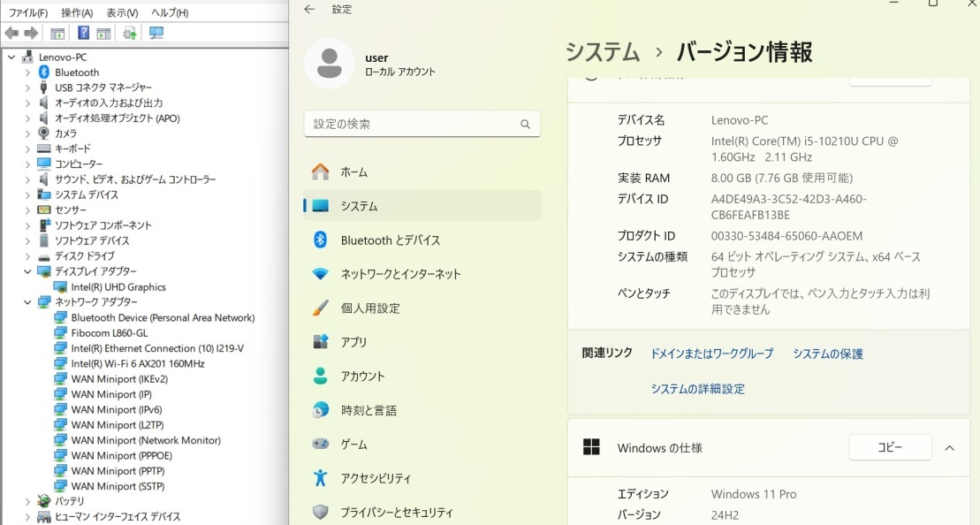Open the システムの詳細設定 link
The height and width of the screenshot is (525, 980).
click(697, 389)
